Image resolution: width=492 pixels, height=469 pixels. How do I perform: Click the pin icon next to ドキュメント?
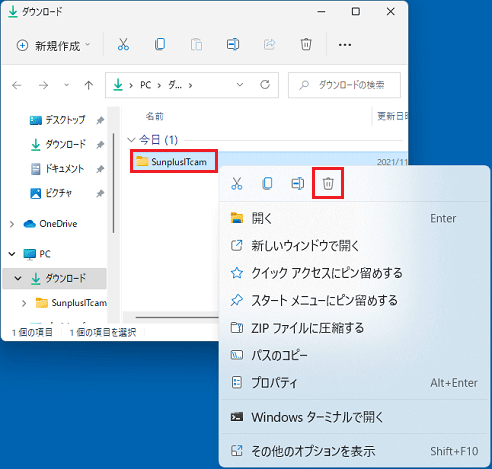tap(100, 169)
